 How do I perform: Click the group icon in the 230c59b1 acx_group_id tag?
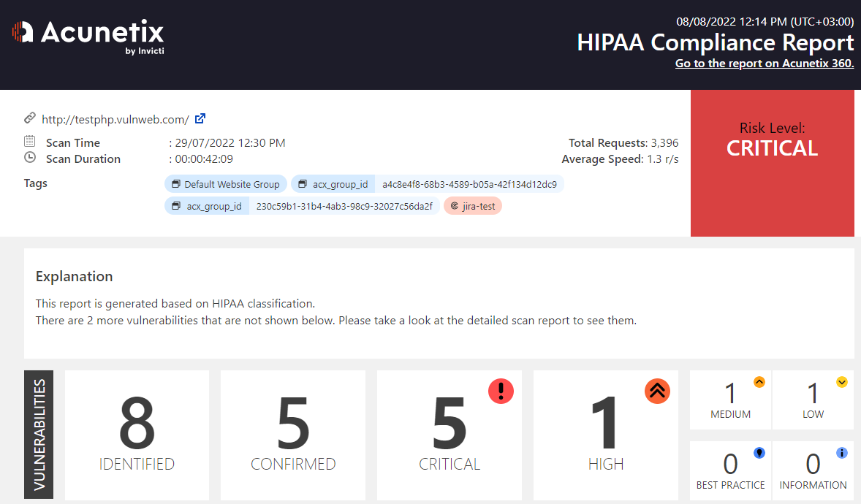pos(175,206)
